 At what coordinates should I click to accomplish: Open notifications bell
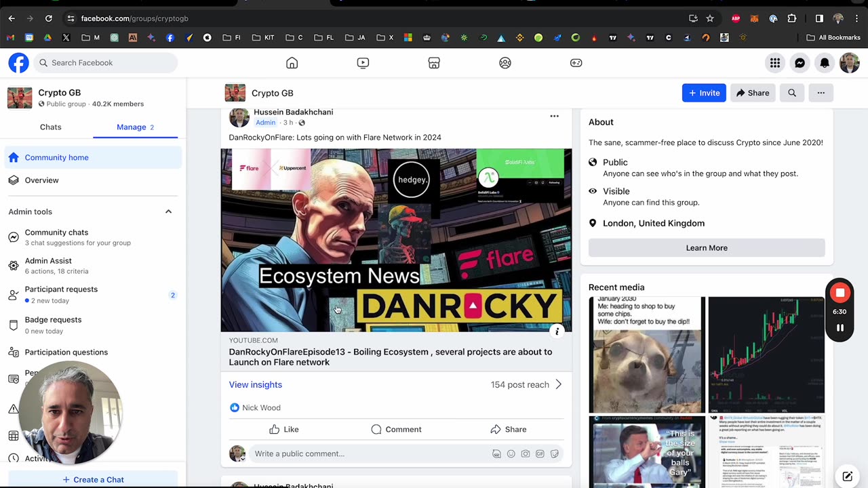tap(825, 63)
